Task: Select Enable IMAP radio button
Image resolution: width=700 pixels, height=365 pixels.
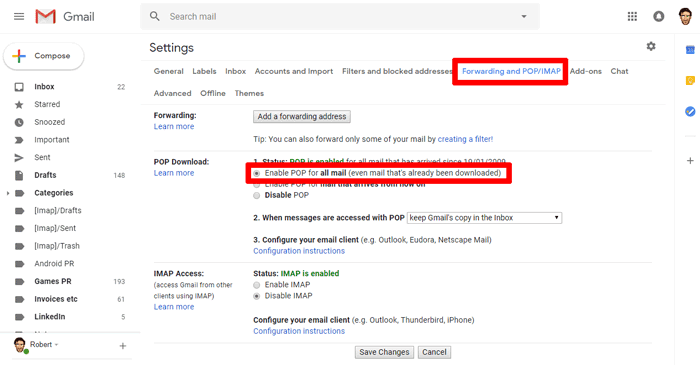Action: (257, 285)
